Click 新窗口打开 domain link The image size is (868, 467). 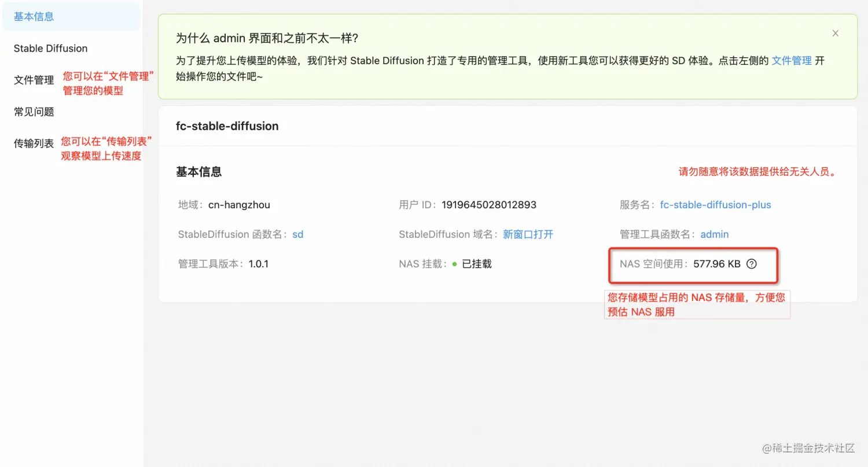pos(528,234)
